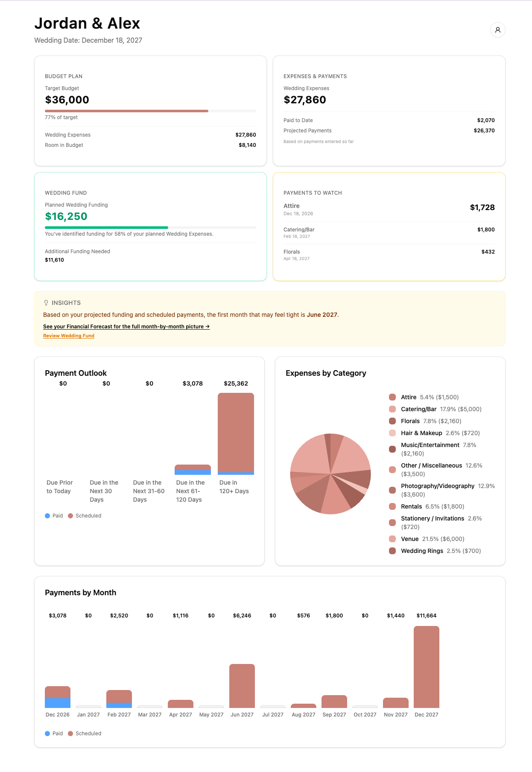Click the Additional Funding Needed $11,610 value

coord(54,260)
